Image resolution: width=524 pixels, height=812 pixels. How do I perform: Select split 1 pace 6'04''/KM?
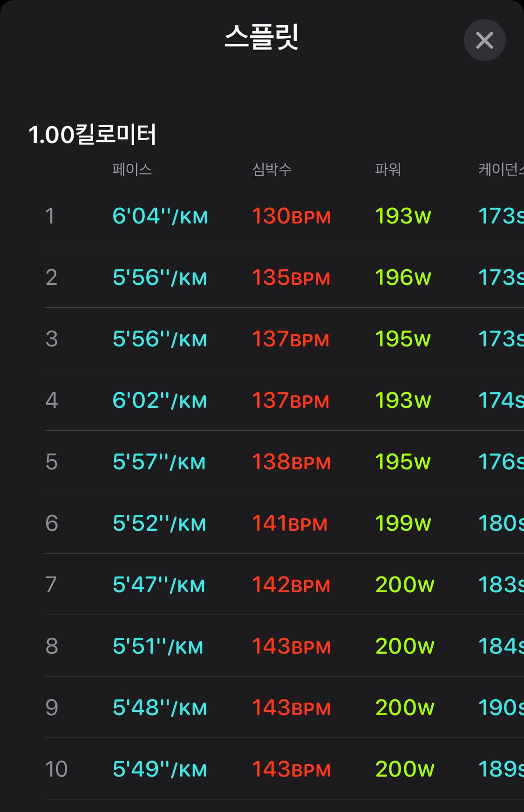(160, 216)
